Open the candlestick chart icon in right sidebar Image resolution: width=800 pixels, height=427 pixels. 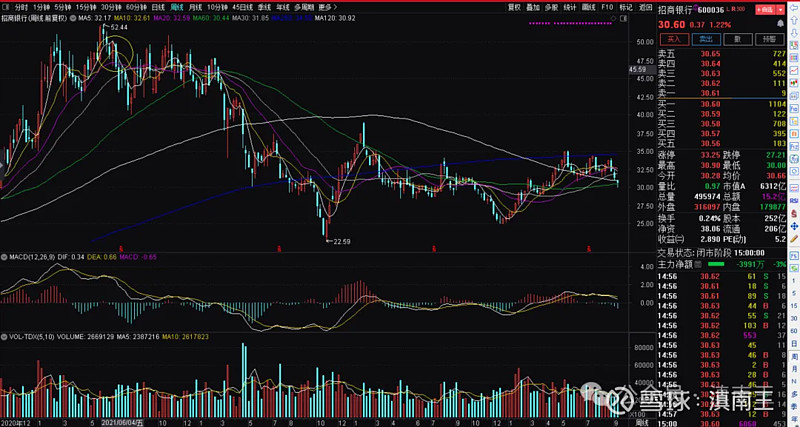793,83
